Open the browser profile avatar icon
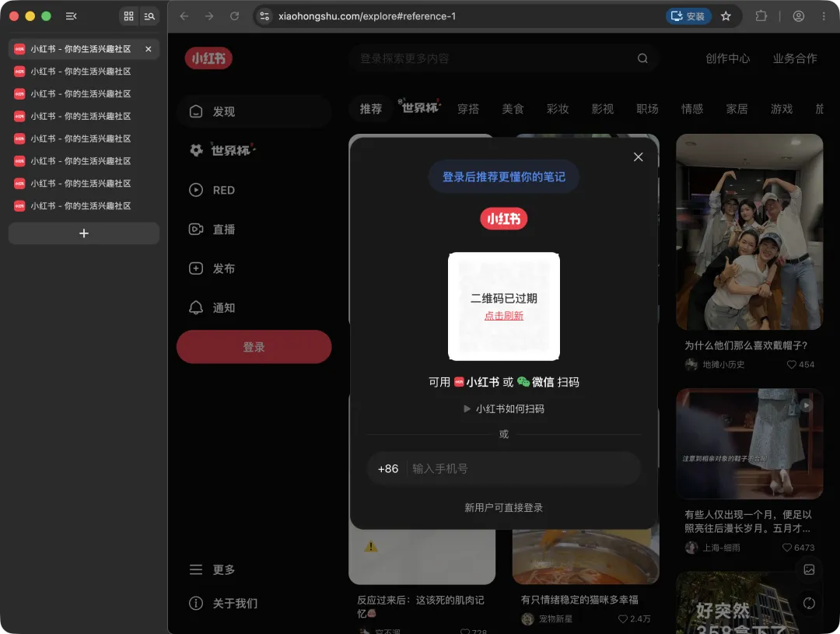 (x=798, y=16)
